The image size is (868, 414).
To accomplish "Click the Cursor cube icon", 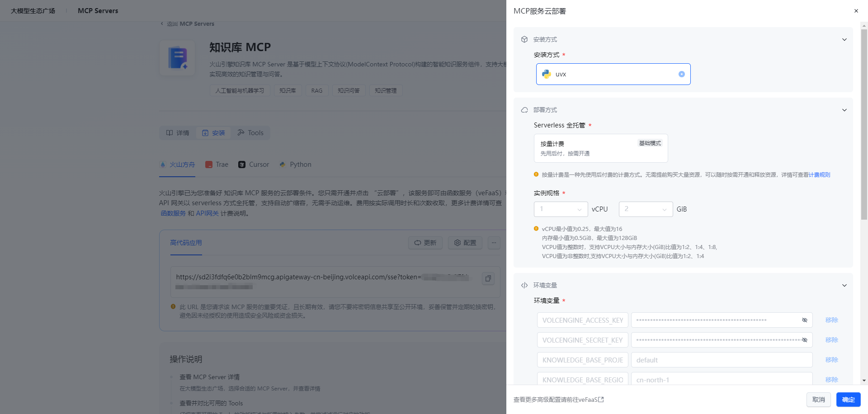I will (242, 165).
